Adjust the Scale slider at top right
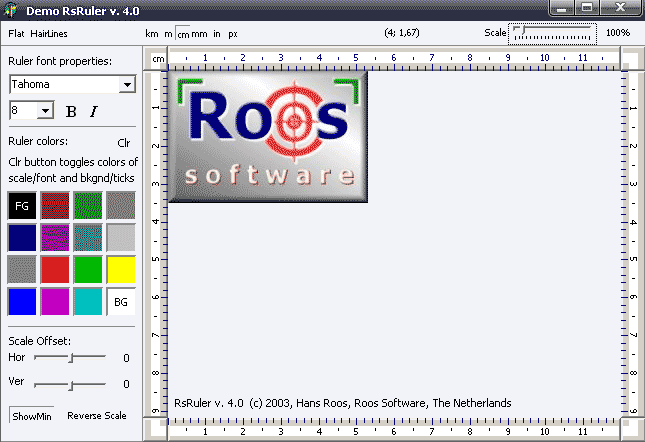The height and width of the screenshot is (442, 645). [x=552, y=33]
